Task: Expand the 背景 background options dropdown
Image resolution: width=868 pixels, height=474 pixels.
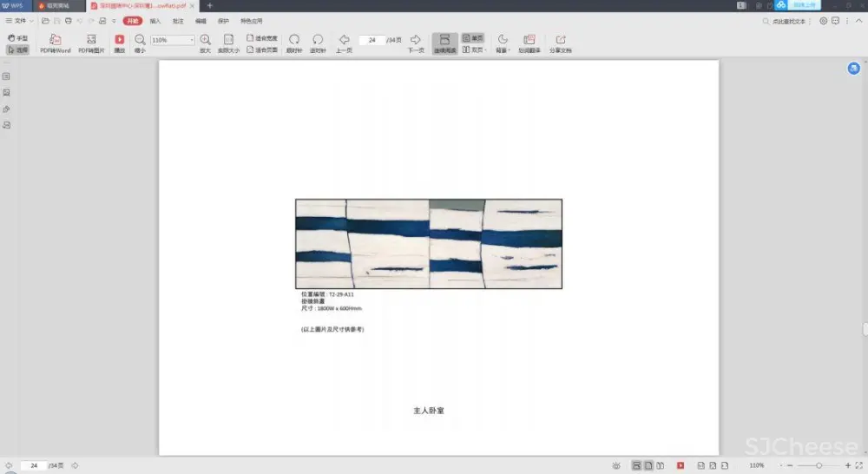Action: 502,50
